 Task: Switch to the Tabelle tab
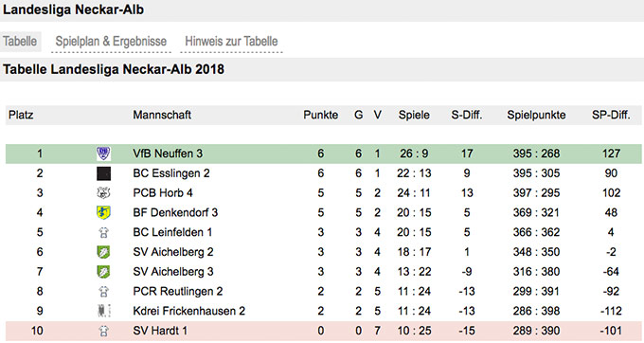click(20, 42)
